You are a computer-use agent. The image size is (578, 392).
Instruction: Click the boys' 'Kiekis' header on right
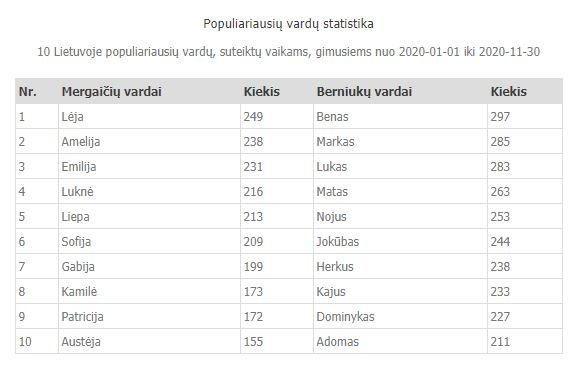click(508, 91)
